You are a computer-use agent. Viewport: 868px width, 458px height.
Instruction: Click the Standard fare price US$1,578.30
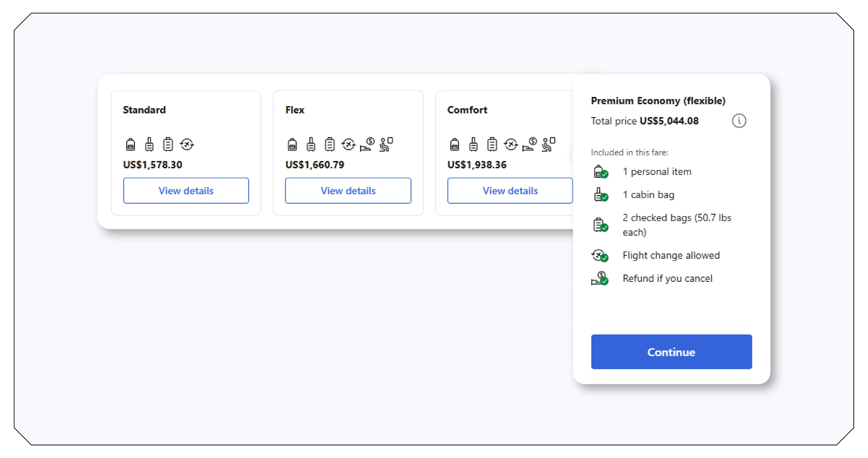pyautogui.click(x=153, y=165)
